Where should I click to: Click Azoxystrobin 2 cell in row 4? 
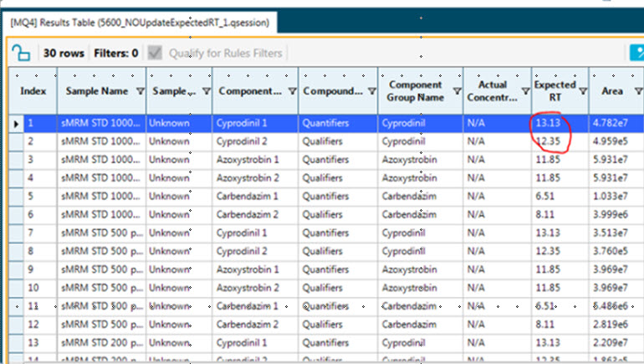255,178
